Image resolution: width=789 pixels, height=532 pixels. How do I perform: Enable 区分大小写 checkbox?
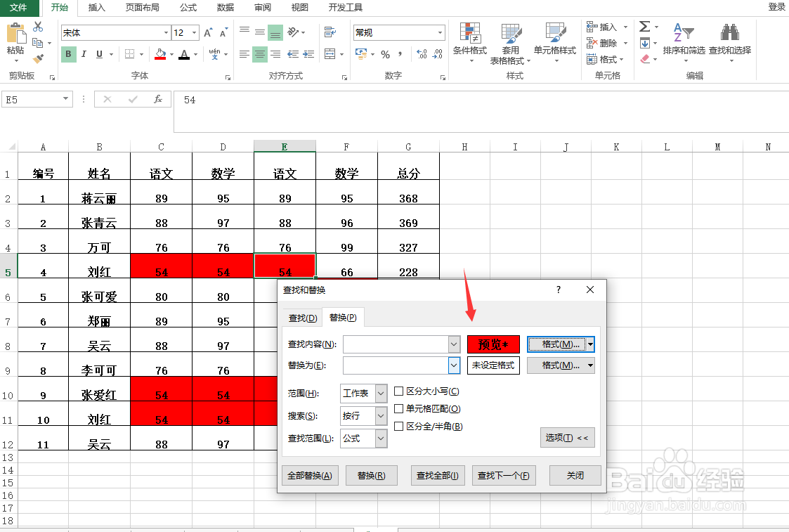click(398, 391)
